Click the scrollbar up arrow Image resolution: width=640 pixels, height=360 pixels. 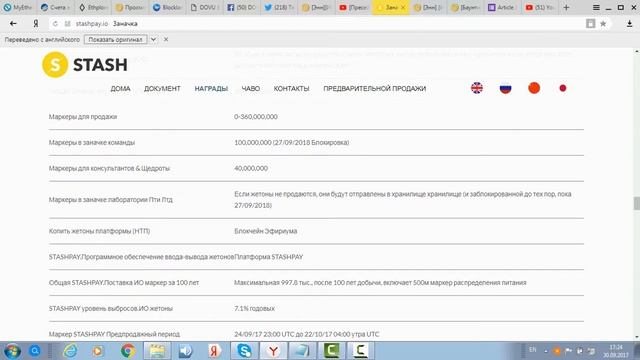click(637, 51)
